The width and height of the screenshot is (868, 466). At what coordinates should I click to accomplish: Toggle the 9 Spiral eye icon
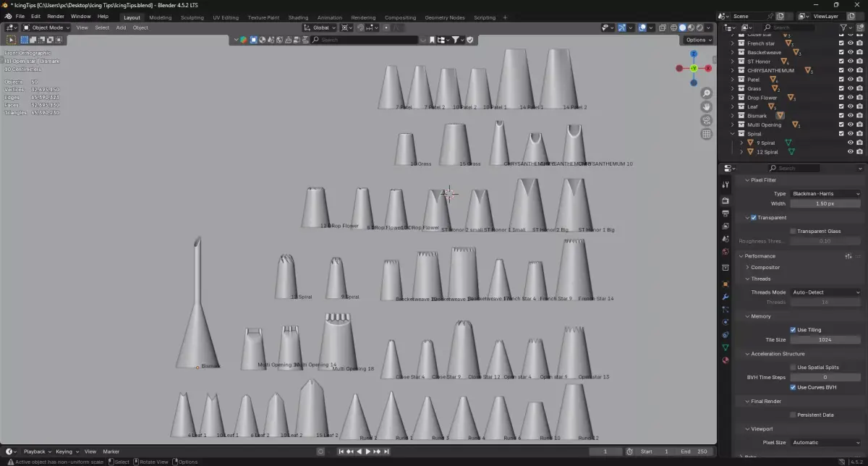[851, 143]
